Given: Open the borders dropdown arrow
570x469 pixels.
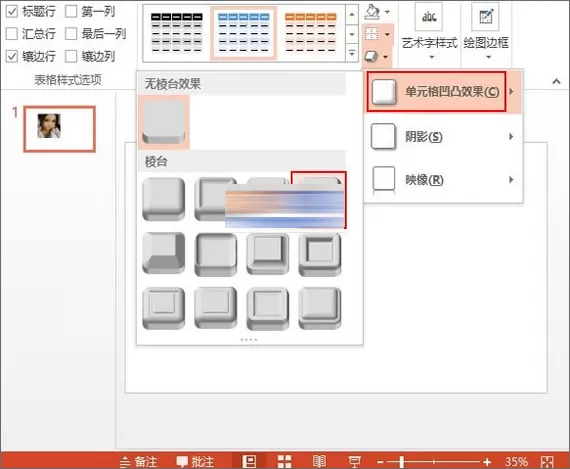Looking at the screenshot, I should [x=388, y=35].
